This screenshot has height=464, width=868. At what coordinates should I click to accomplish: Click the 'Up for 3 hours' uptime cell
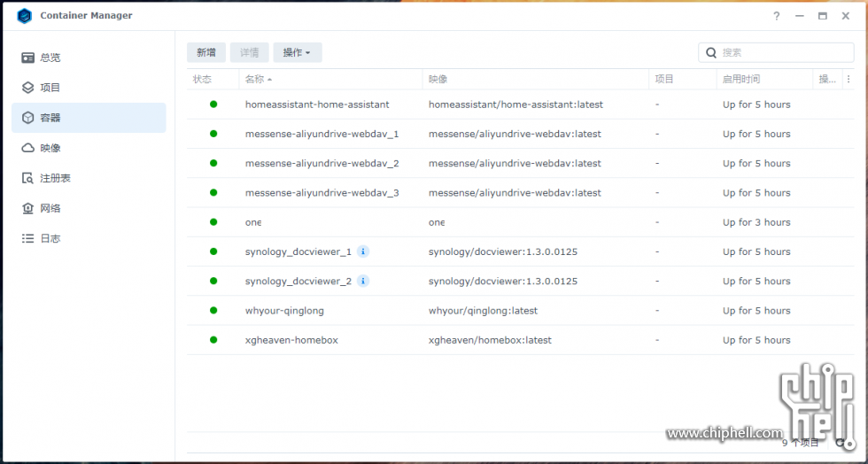tap(756, 222)
